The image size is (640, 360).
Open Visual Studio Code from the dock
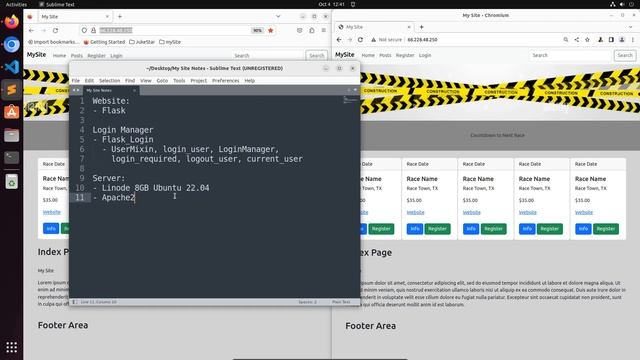11,67
